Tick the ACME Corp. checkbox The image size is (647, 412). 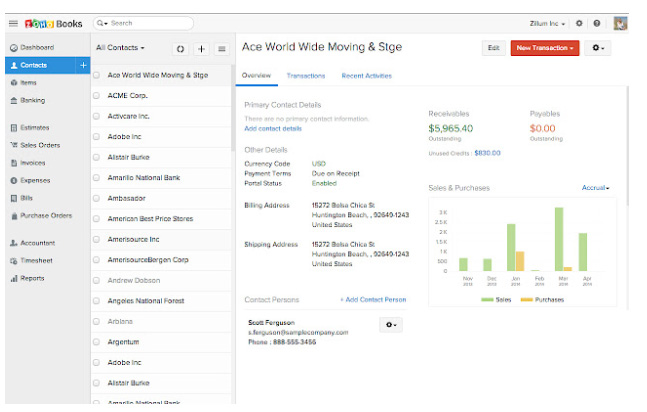(97, 96)
